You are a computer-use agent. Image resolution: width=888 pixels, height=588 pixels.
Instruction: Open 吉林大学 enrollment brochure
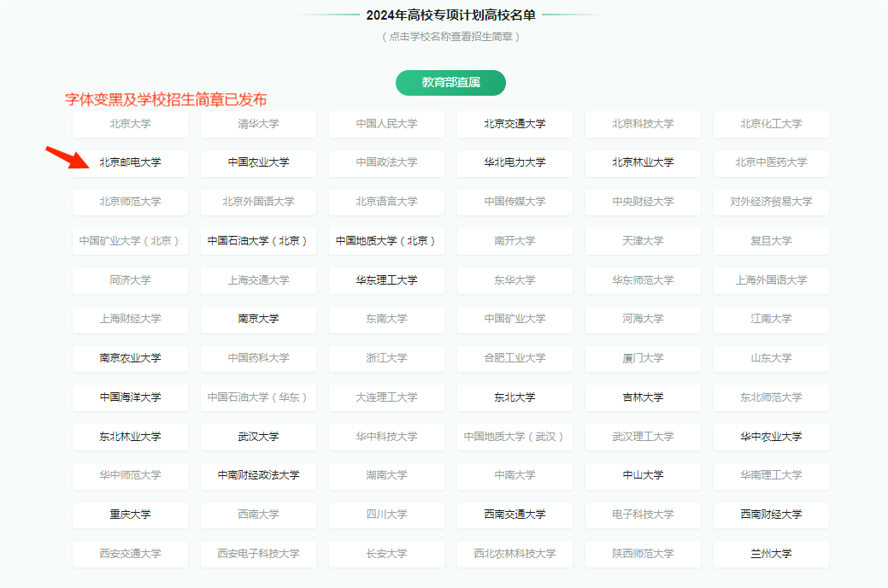[x=643, y=397]
